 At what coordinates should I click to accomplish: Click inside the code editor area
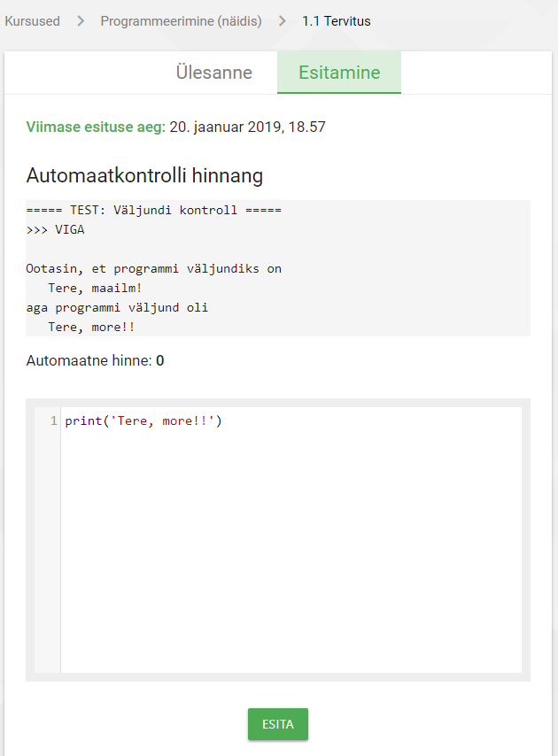tap(291, 539)
